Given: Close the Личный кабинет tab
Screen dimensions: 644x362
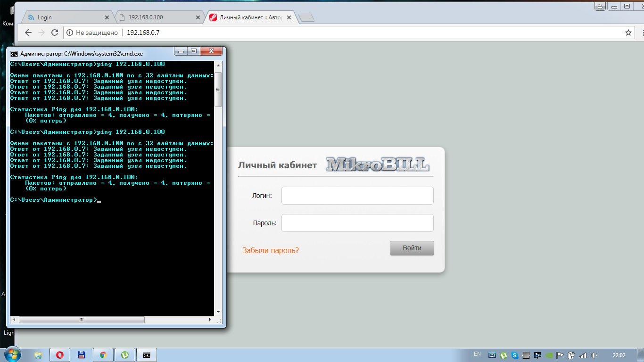Looking at the screenshot, I should click(289, 17).
